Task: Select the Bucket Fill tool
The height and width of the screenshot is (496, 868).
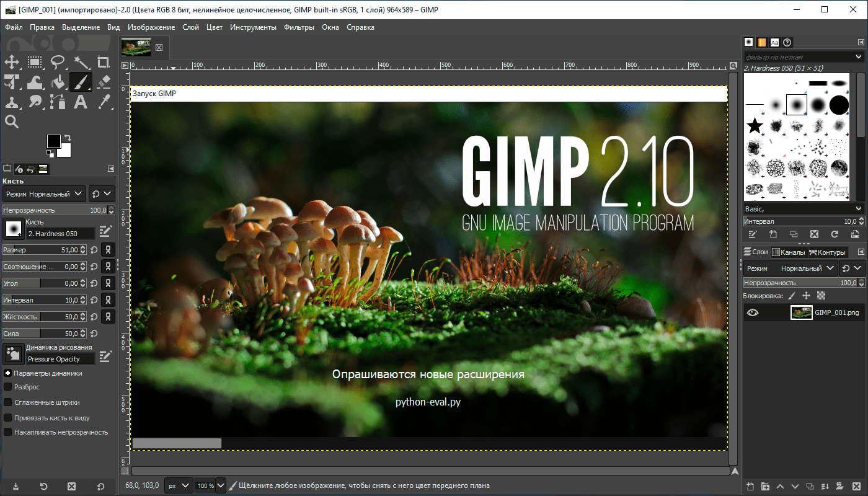Action: [x=58, y=82]
